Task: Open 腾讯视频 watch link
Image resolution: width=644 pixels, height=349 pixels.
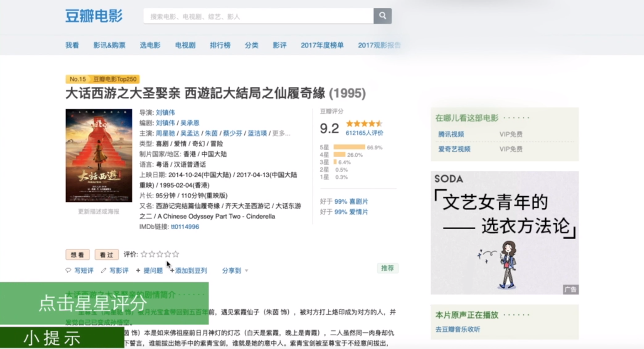Action: (x=451, y=134)
